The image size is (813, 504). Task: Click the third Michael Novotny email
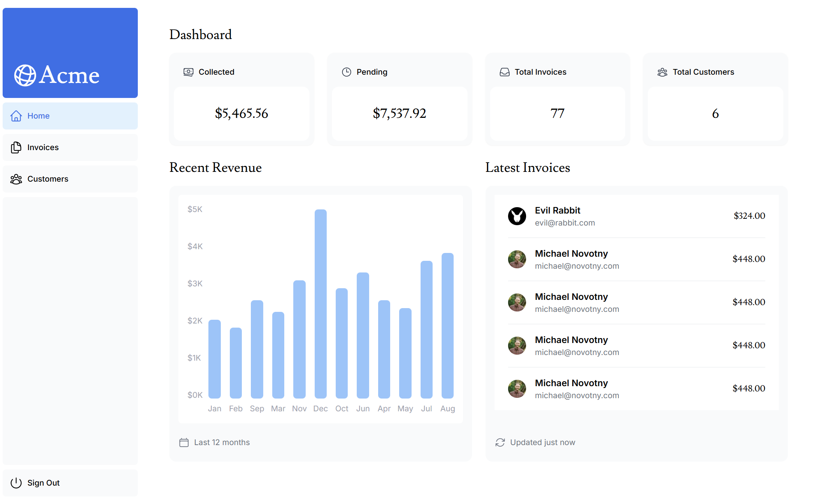577,352
